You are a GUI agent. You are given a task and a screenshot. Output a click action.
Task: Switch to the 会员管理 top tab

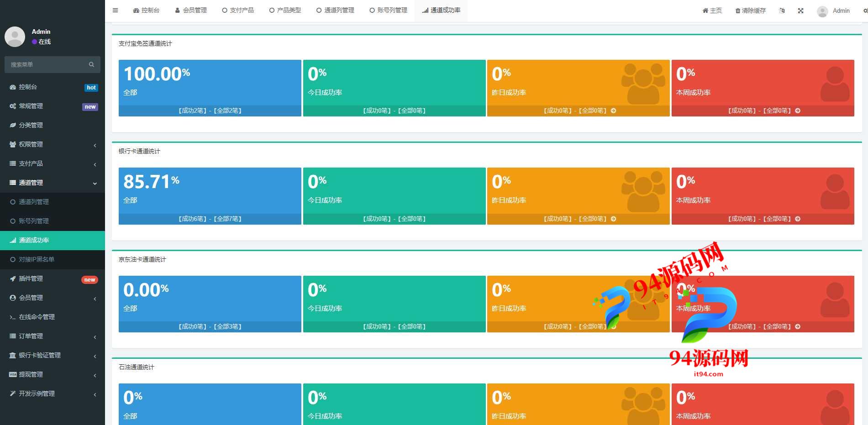click(x=191, y=10)
